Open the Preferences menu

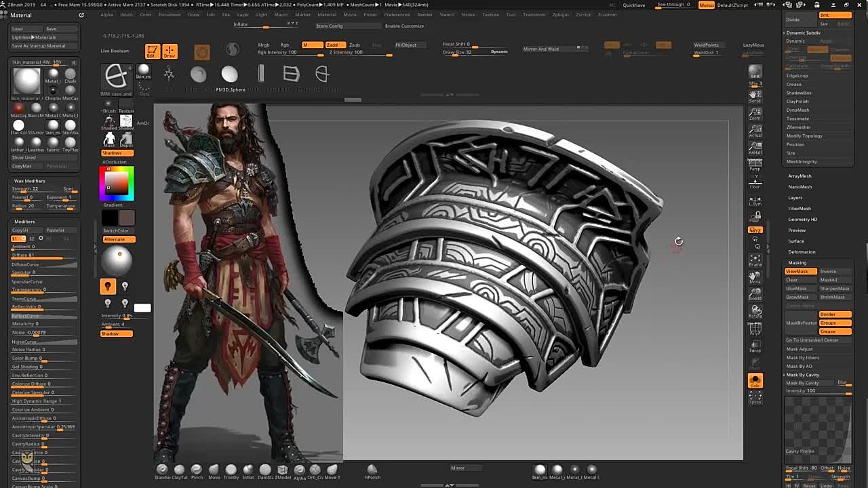click(397, 14)
